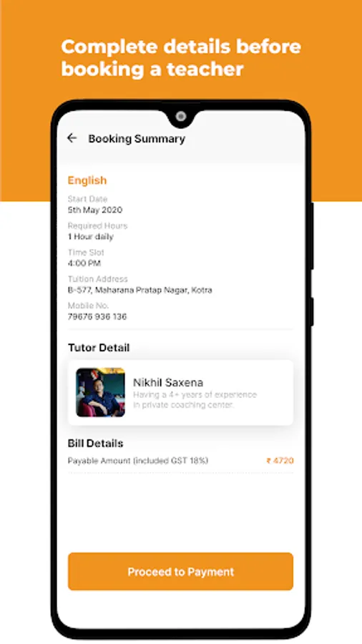Tap the Maharana Pratap Nagar tuition address
The height and width of the screenshot is (644, 362).
[x=140, y=290]
